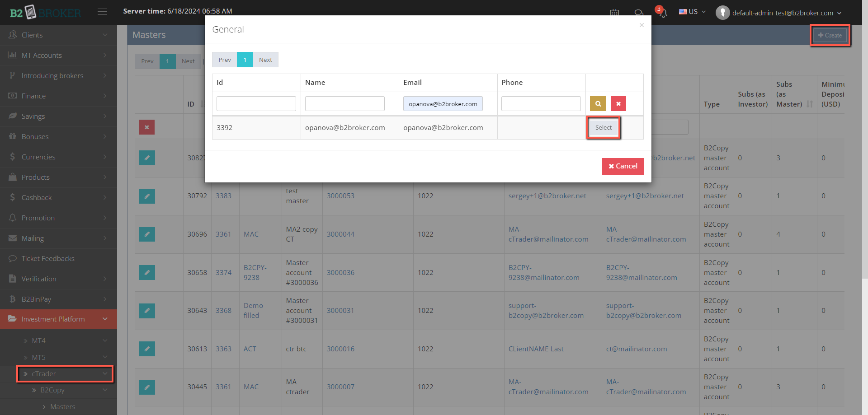Select master account 3392 in the dialog
868x415 pixels.
603,127
